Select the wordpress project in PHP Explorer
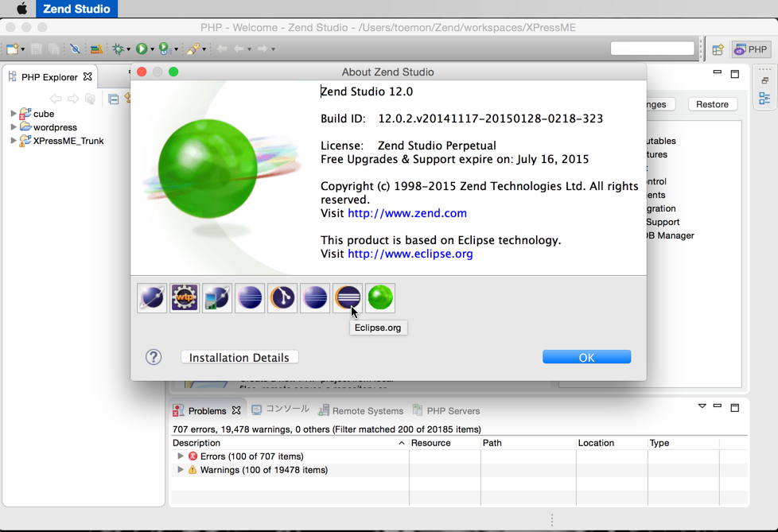 [55, 127]
